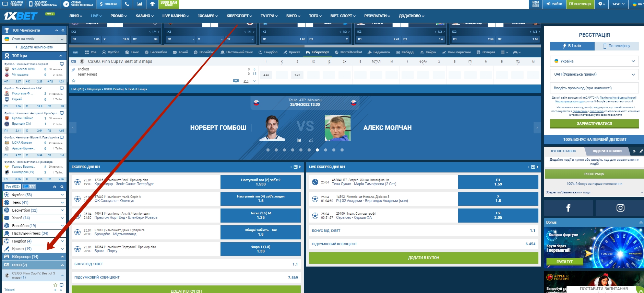Pin the Tricked vs Team Finest match
Image resolution: width=644 pixels, height=293 pixels.
(x=73, y=69)
